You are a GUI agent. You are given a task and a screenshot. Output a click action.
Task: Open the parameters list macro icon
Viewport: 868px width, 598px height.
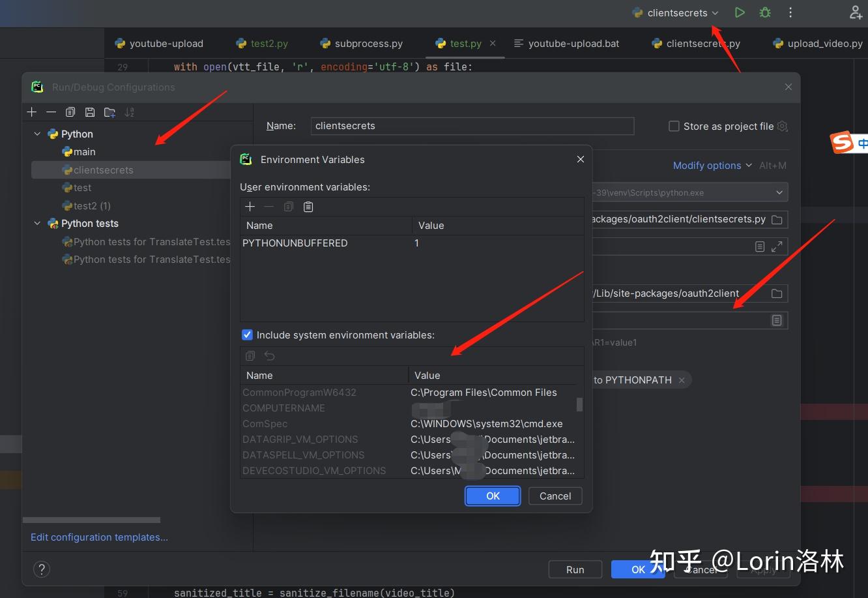760,247
